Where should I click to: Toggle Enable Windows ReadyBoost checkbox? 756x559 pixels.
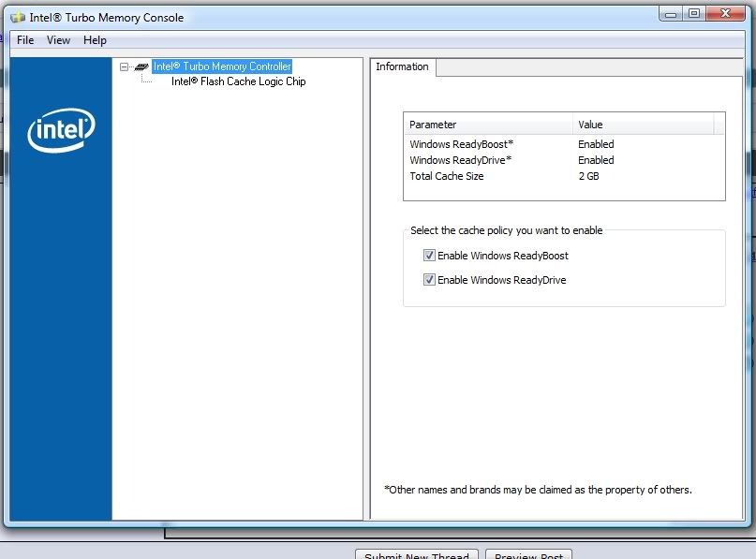click(429, 256)
